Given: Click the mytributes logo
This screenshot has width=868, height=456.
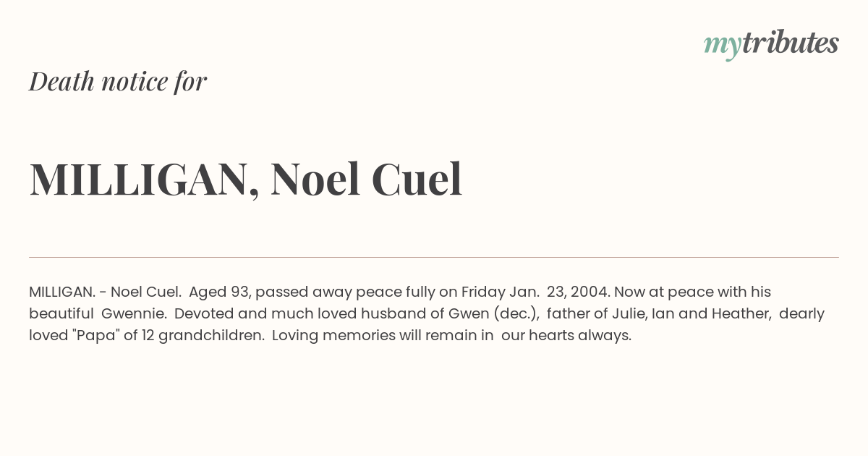Looking at the screenshot, I should click(x=771, y=44).
